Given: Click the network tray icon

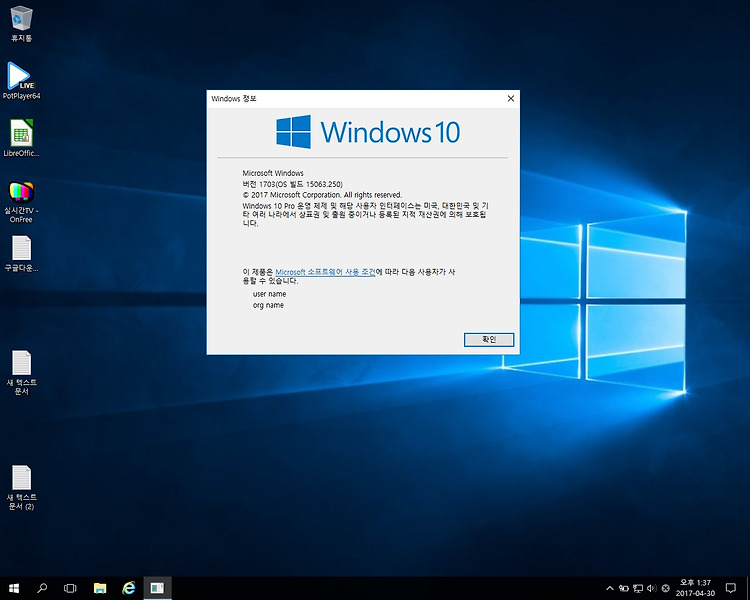Looking at the screenshot, I should pyautogui.click(x=638, y=588).
